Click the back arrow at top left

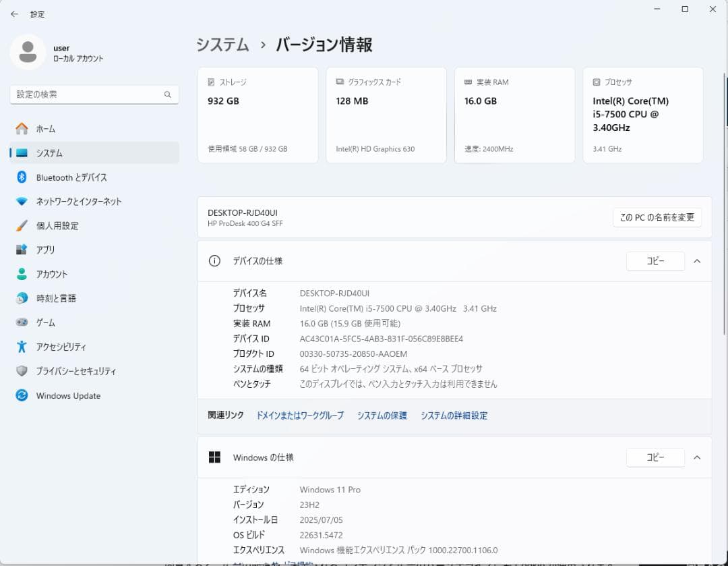click(13, 13)
